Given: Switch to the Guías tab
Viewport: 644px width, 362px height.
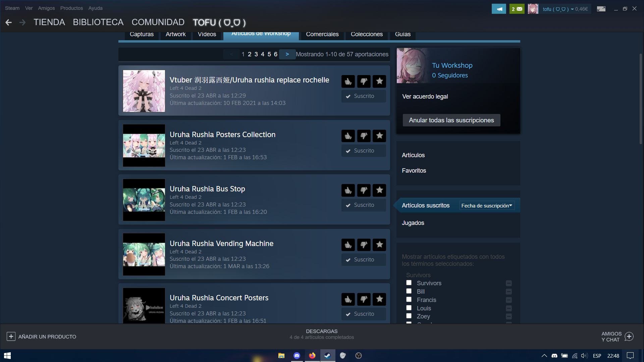Looking at the screenshot, I should pyautogui.click(x=403, y=35).
